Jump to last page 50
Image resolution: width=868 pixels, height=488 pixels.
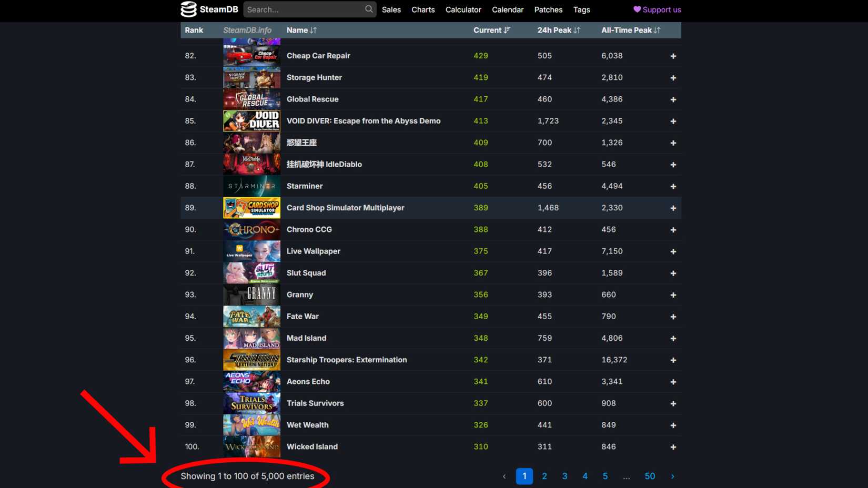tap(650, 476)
